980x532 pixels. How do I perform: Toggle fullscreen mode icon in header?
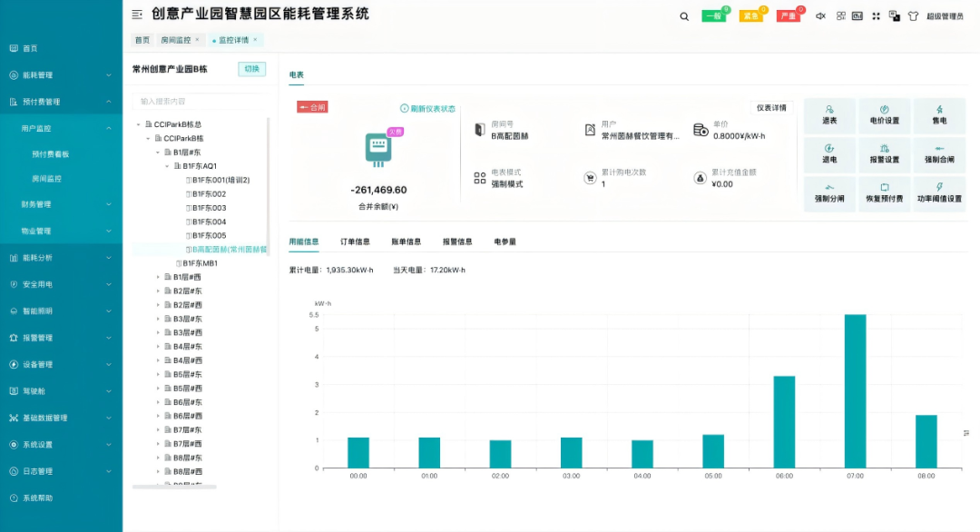click(x=876, y=16)
